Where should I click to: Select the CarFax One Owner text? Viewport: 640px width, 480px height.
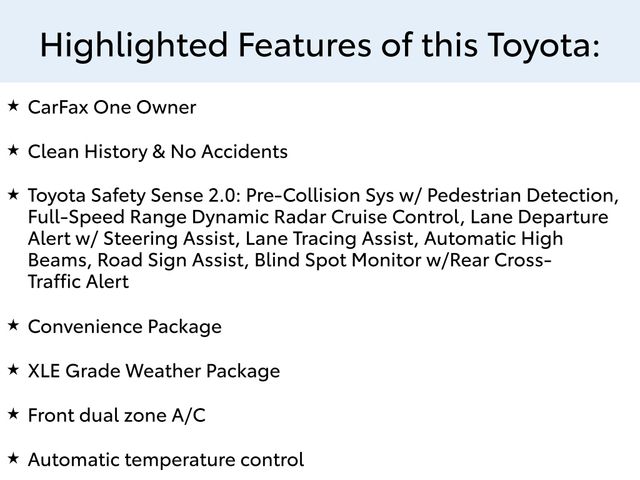pos(112,107)
